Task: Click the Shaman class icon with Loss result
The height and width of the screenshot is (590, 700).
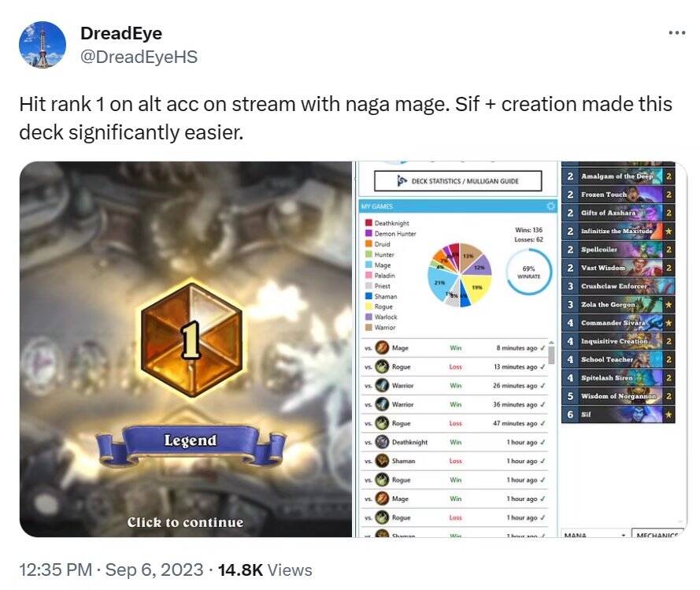Action: pyautogui.click(x=382, y=461)
